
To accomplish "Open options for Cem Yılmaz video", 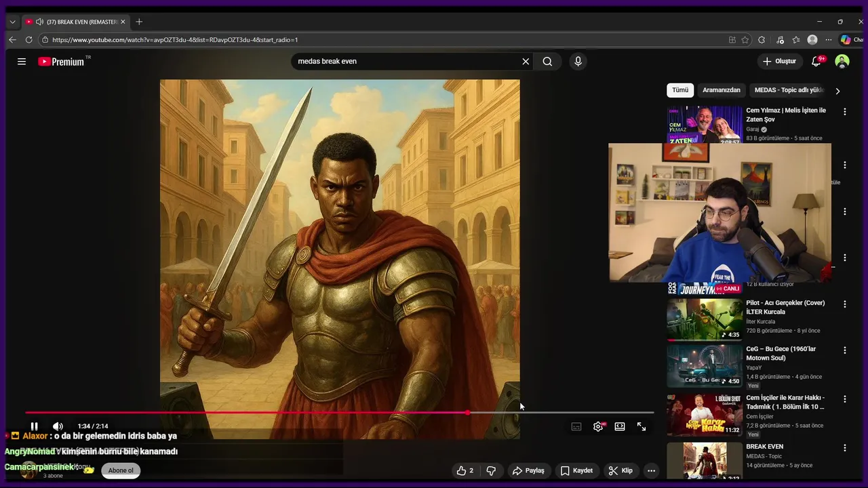I will point(845,112).
